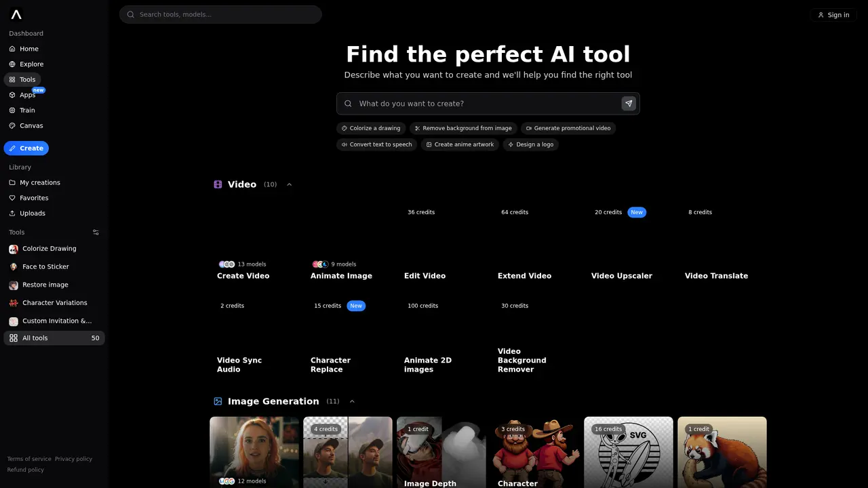Image resolution: width=868 pixels, height=488 pixels.
Task: Open Character Variations tool
Action: pos(54,303)
